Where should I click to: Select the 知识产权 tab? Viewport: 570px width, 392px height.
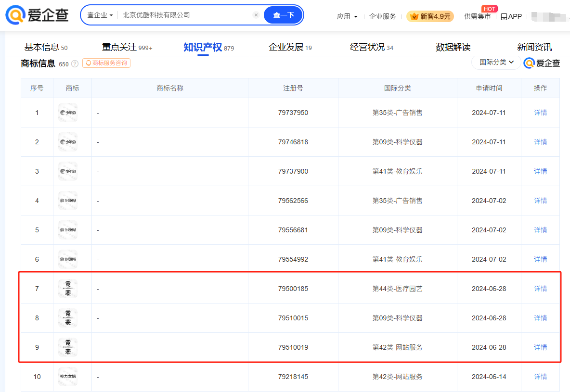point(208,47)
